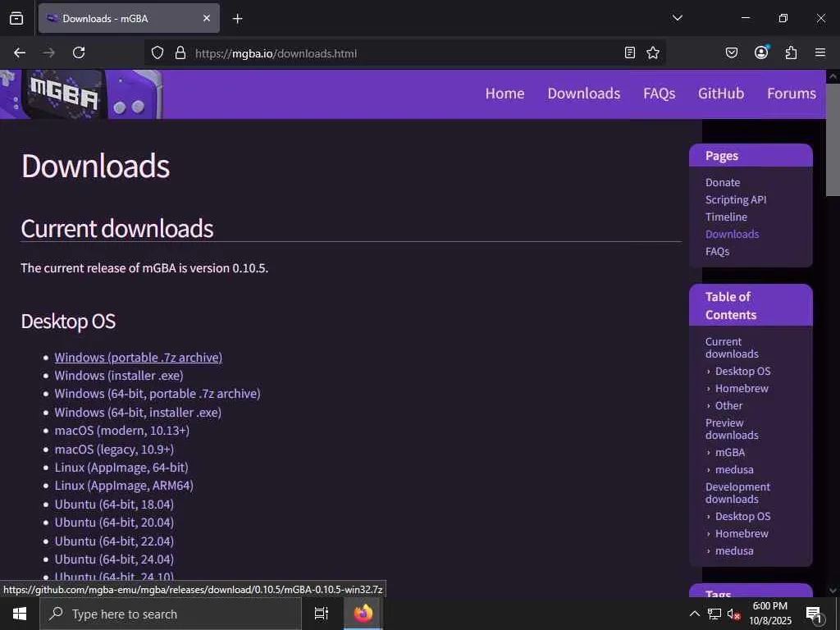The image size is (840, 630).
Task: Click the network tray icon
Action: 714,614
